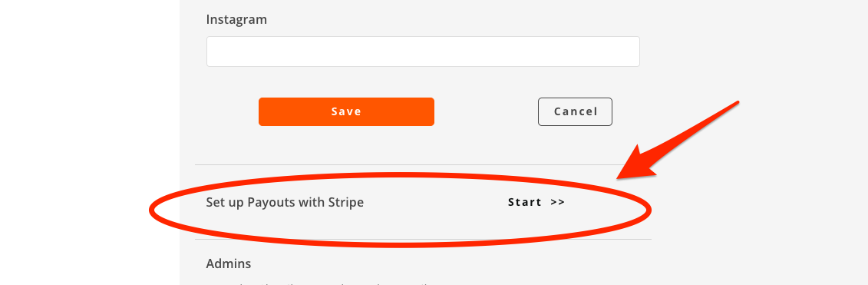Click the divider line above the payouts row
The width and height of the screenshot is (868, 285).
coord(423,164)
